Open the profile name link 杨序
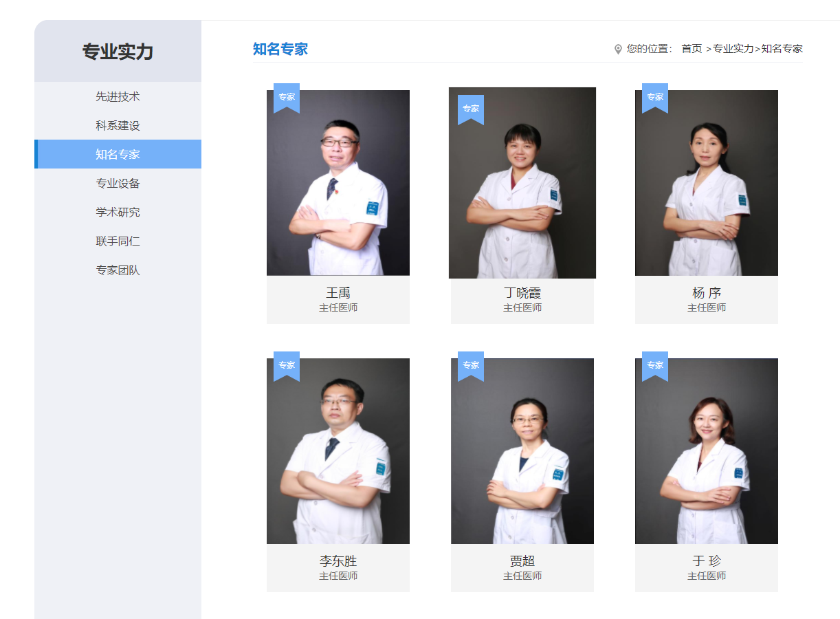 point(707,293)
